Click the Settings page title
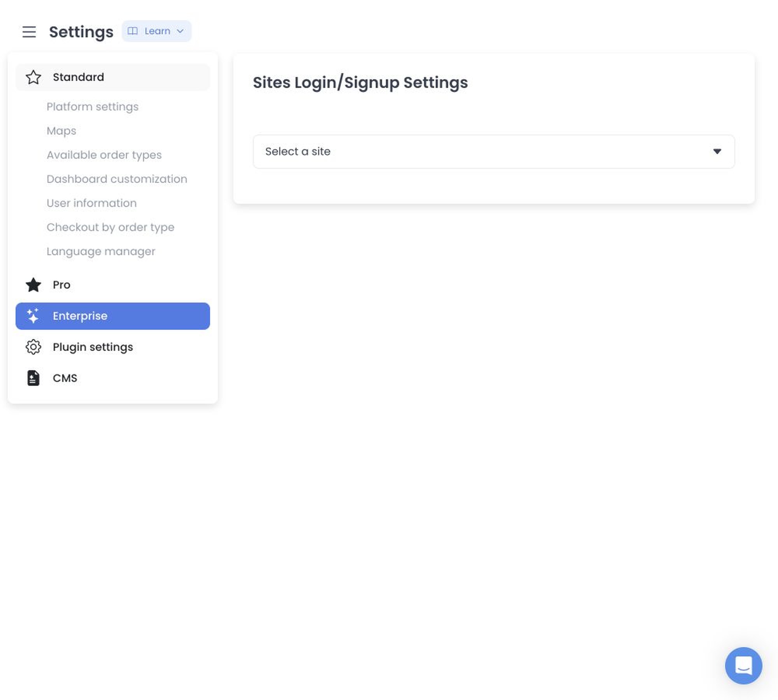 pos(81,32)
